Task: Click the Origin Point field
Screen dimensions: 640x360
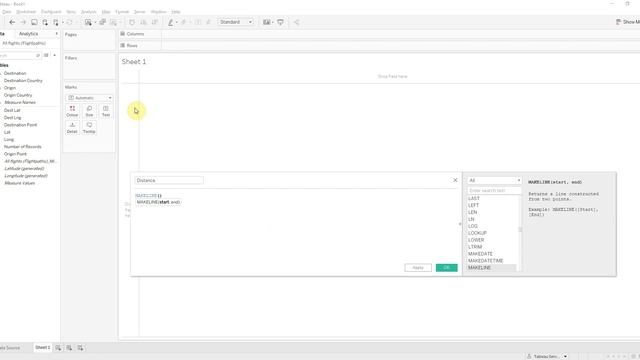Action: pyautogui.click(x=15, y=154)
